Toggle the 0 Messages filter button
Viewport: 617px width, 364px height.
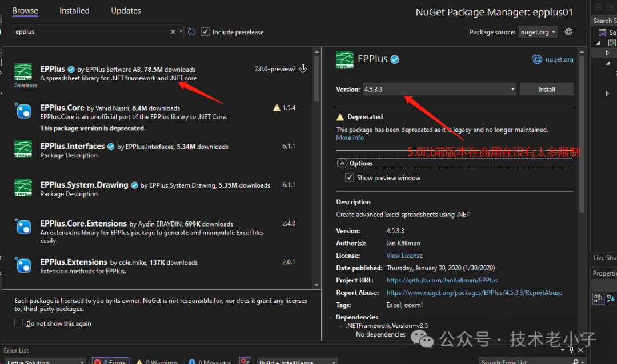210,361
